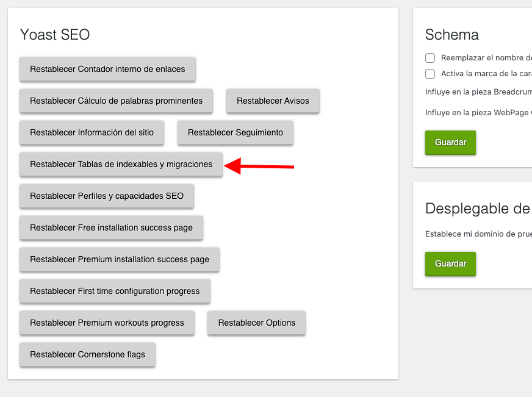
Task: Reset Tablas de indexables y migraciones
Action: click(121, 165)
